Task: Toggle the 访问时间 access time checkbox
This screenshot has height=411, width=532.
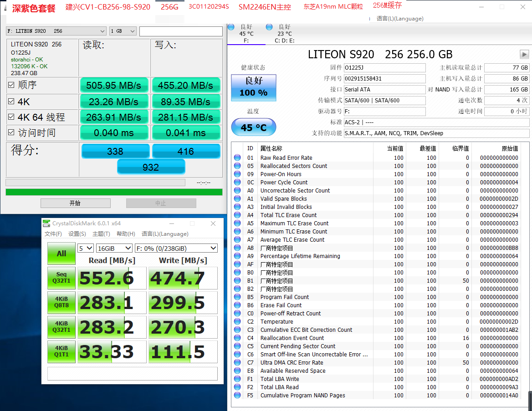Action: pos(11,132)
